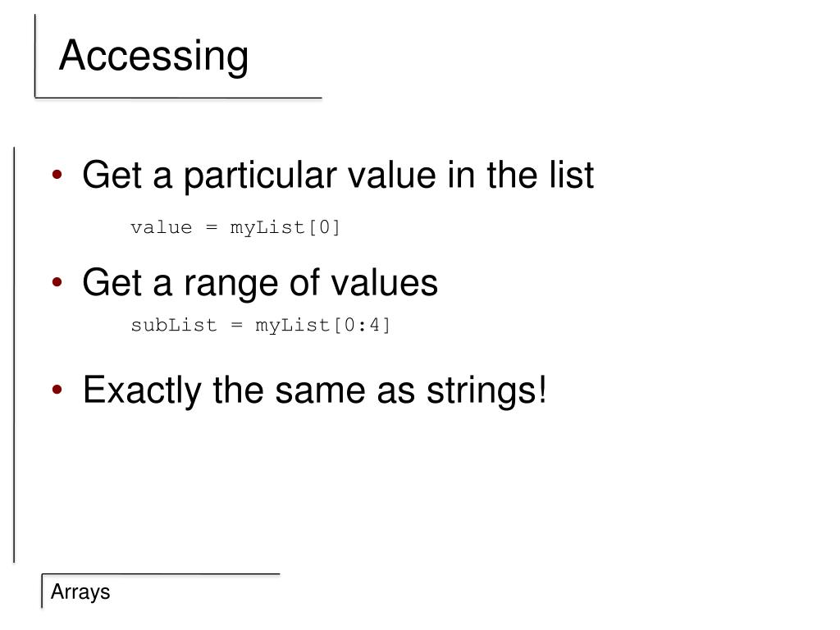The height and width of the screenshot is (630, 840).
Task: Click the "myList[0:4]" slice expression
Action: (x=323, y=326)
